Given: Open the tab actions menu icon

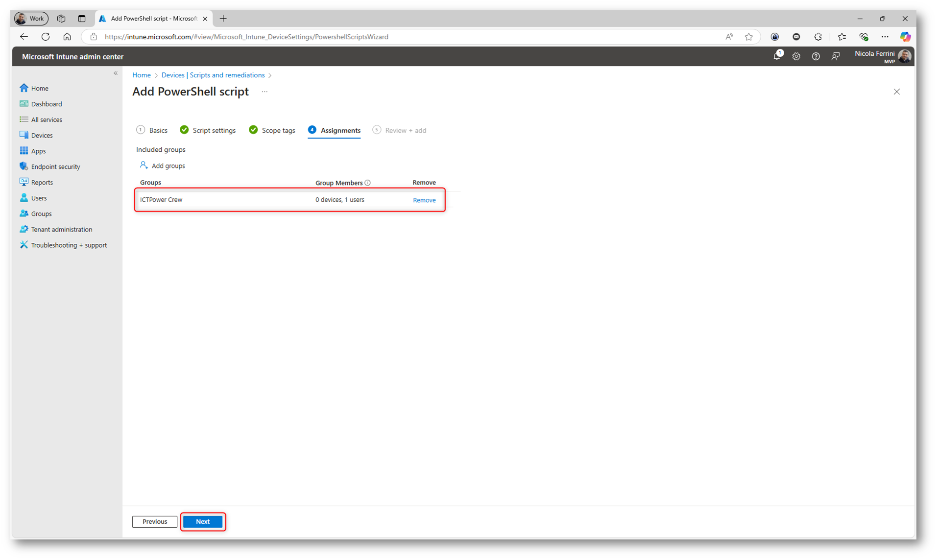Looking at the screenshot, I should click(x=82, y=19).
